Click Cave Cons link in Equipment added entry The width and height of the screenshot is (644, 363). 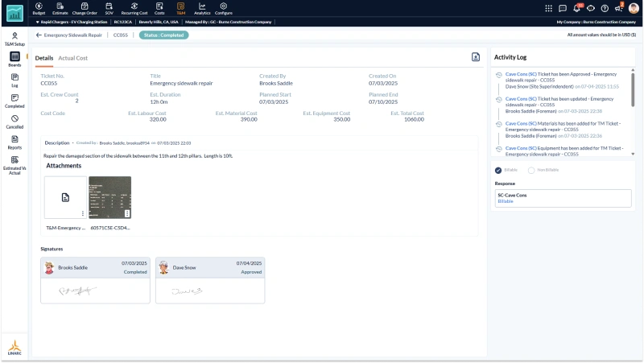pos(521,148)
